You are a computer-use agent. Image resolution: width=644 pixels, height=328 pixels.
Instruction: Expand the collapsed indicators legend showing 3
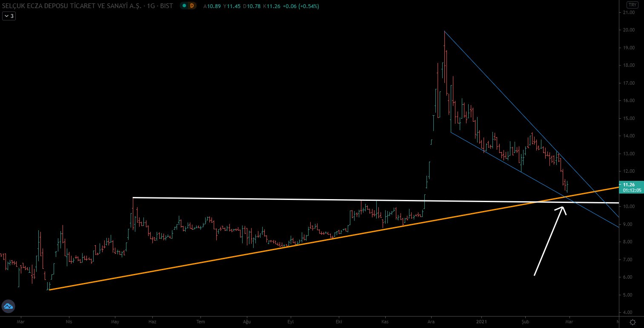click(9, 16)
